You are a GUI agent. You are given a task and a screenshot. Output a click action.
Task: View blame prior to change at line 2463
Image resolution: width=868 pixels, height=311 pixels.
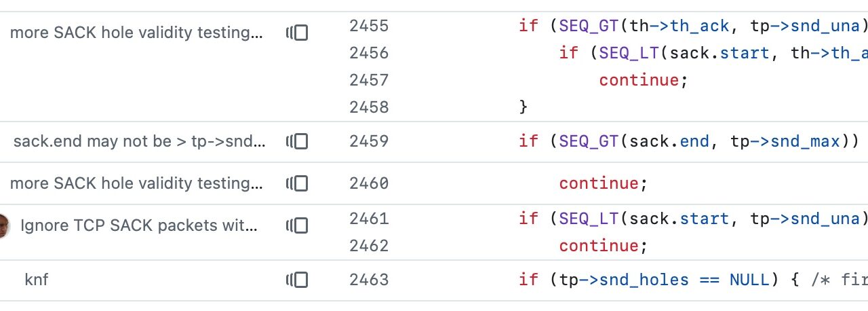point(297,280)
